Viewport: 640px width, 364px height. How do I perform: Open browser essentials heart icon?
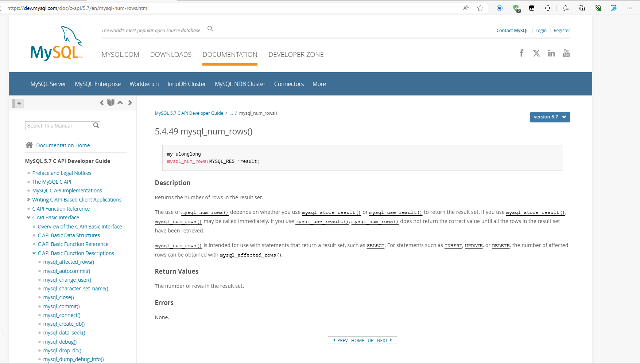598,8
